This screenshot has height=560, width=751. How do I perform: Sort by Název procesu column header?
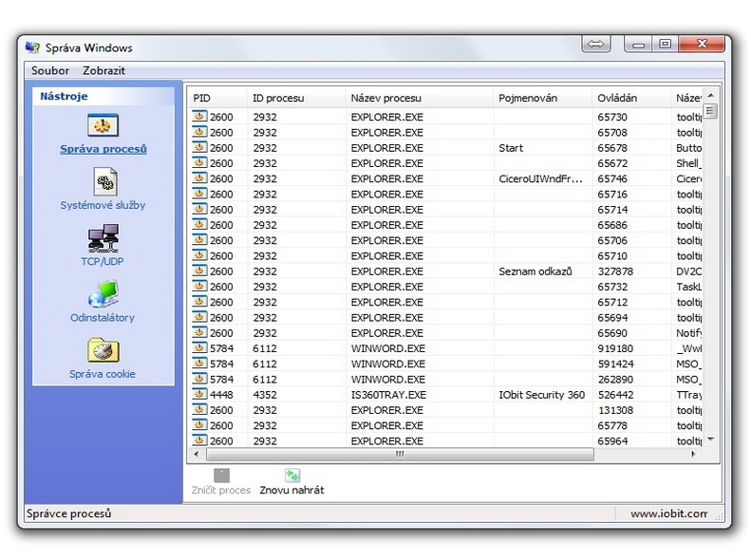tap(385, 98)
